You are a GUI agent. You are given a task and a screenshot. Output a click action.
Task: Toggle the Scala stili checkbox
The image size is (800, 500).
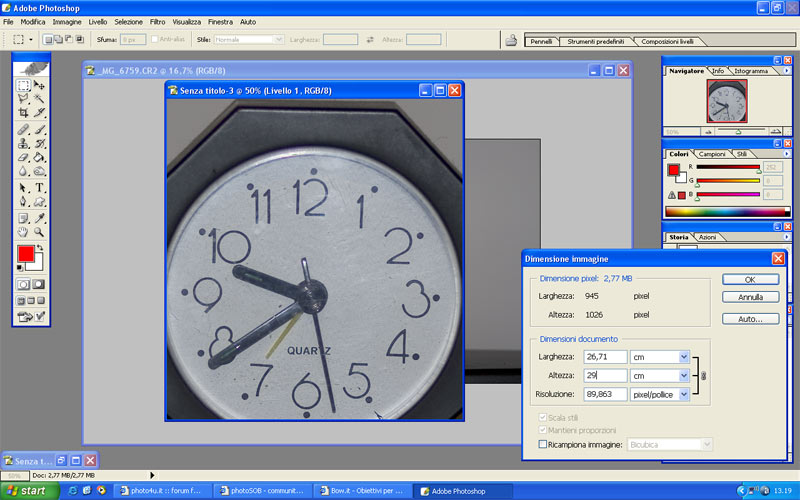pyautogui.click(x=543, y=416)
